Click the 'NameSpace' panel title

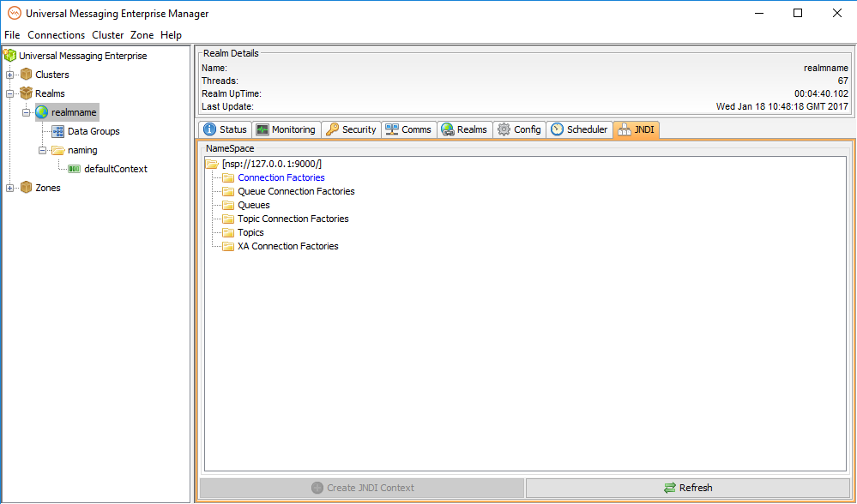click(230, 148)
